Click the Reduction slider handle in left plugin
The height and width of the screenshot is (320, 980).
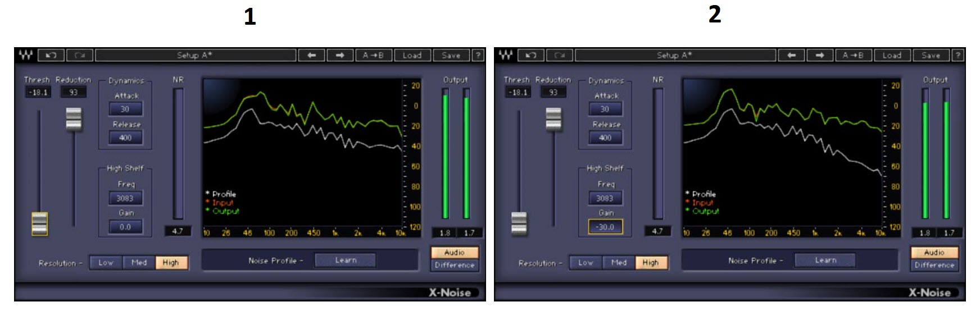click(74, 118)
